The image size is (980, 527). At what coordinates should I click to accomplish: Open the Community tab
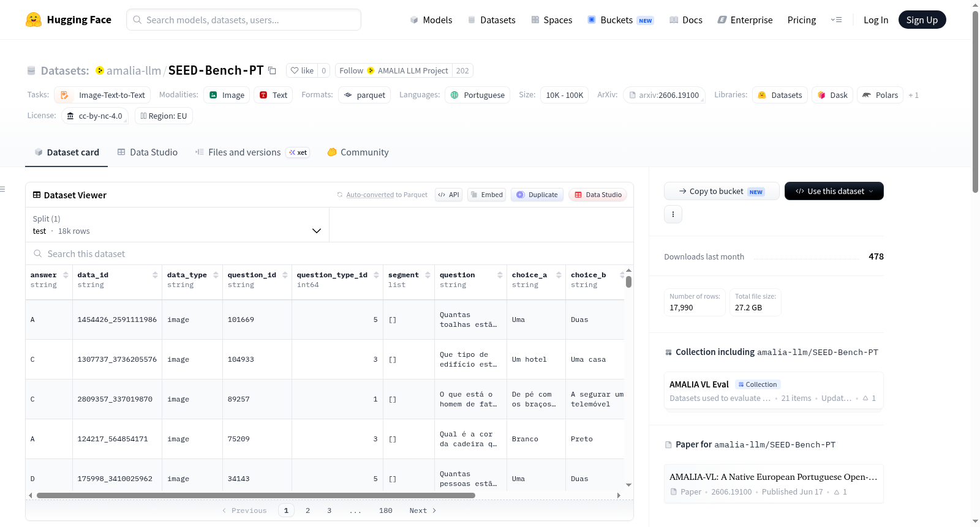[x=358, y=152]
